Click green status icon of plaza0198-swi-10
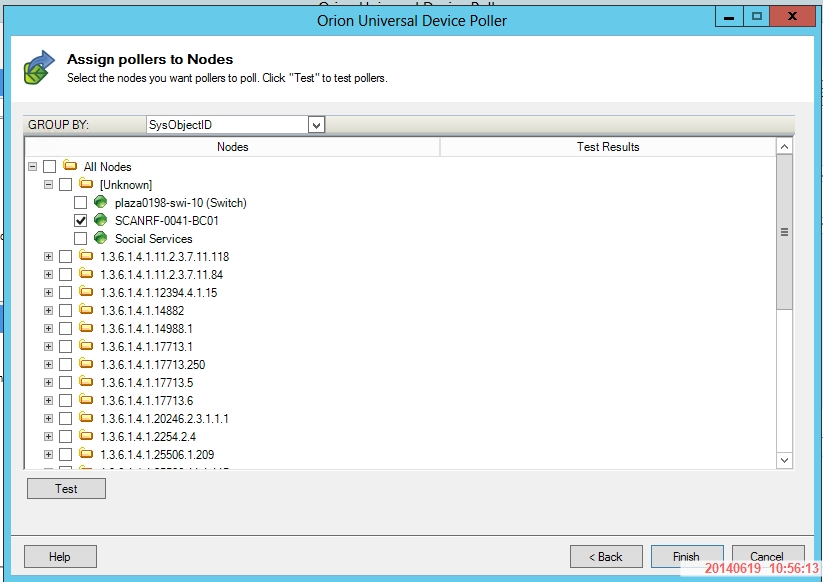The height and width of the screenshot is (582, 823). (100, 202)
